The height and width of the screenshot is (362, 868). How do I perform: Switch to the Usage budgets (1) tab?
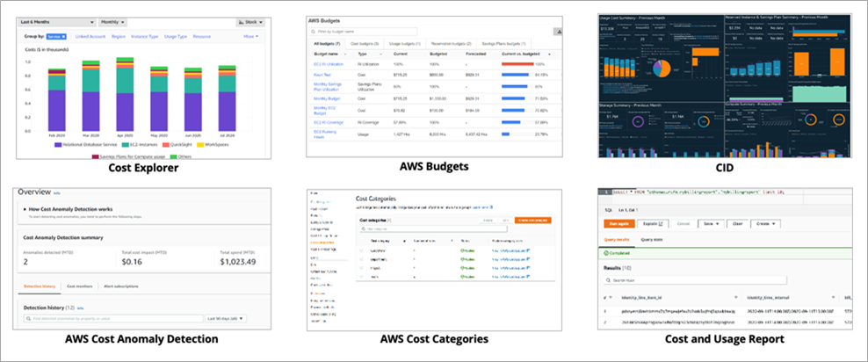pos(405,43)
